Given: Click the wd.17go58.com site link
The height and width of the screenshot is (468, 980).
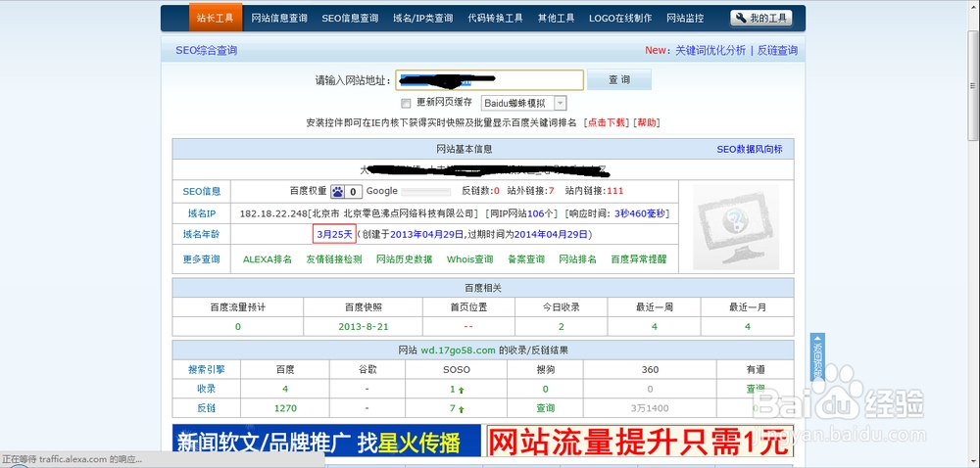Looking at the screenshot, I should (x=458, y=351).
